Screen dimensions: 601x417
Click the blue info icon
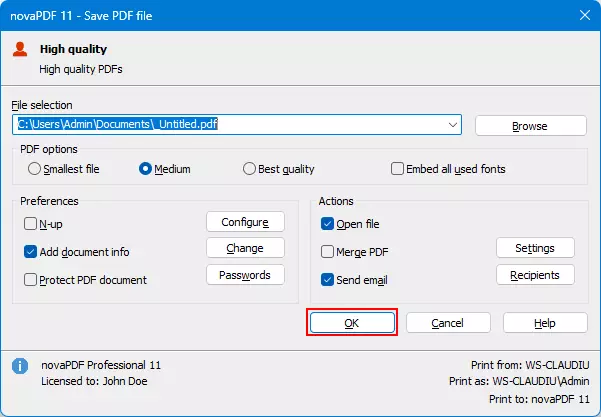(x=20, y=366)
